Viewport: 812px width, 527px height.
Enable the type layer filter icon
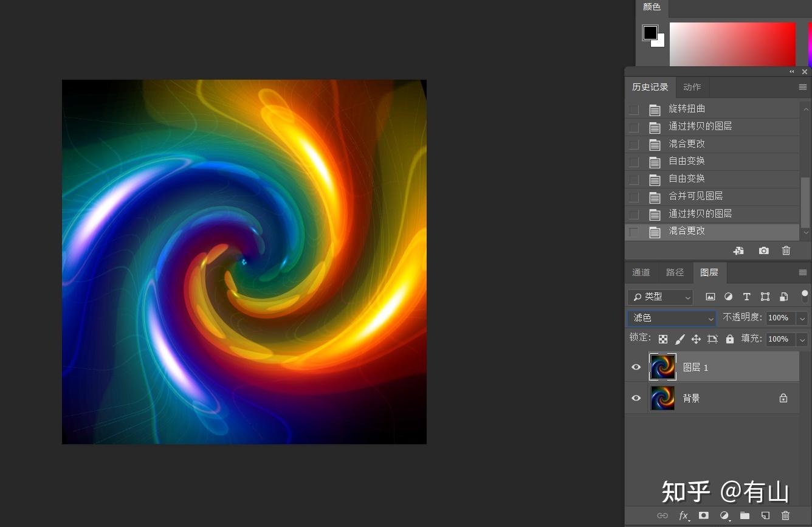coord(747,297)
